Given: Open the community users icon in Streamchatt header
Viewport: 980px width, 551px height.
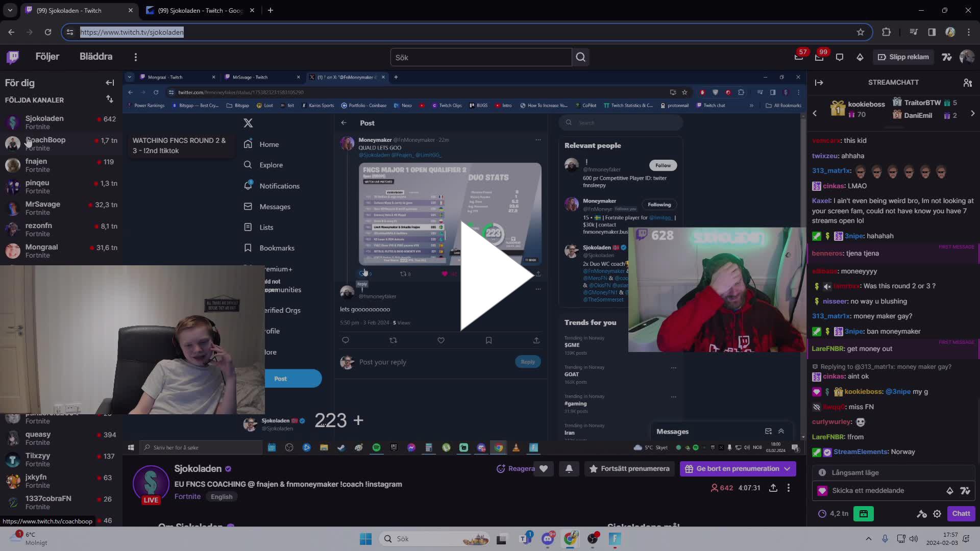Looking at the screenshot, I should 968,82.
